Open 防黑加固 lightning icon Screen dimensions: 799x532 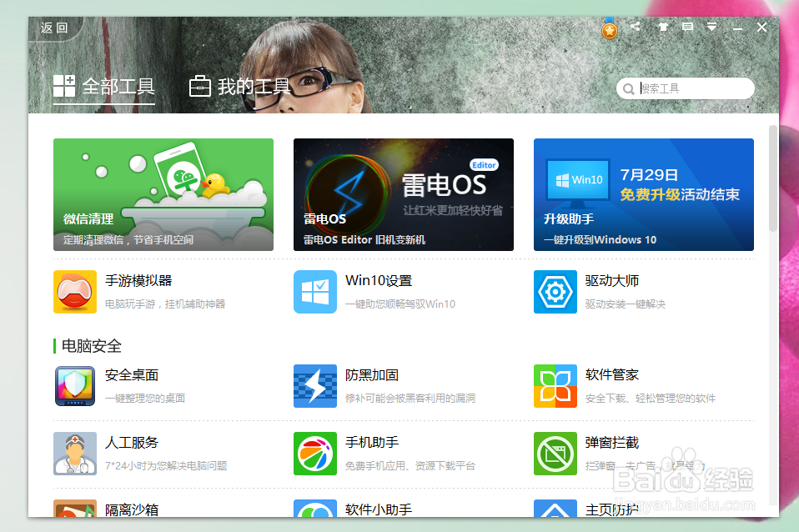(315, 386)
